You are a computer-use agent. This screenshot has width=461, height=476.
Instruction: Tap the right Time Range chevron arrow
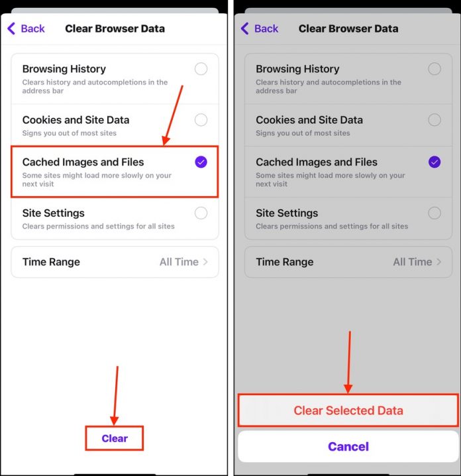coord(439,262)
